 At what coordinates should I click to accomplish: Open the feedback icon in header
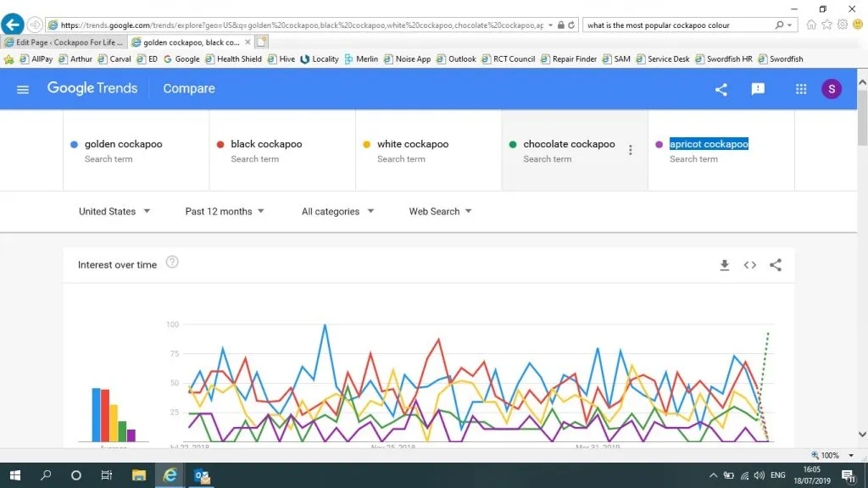758,89
